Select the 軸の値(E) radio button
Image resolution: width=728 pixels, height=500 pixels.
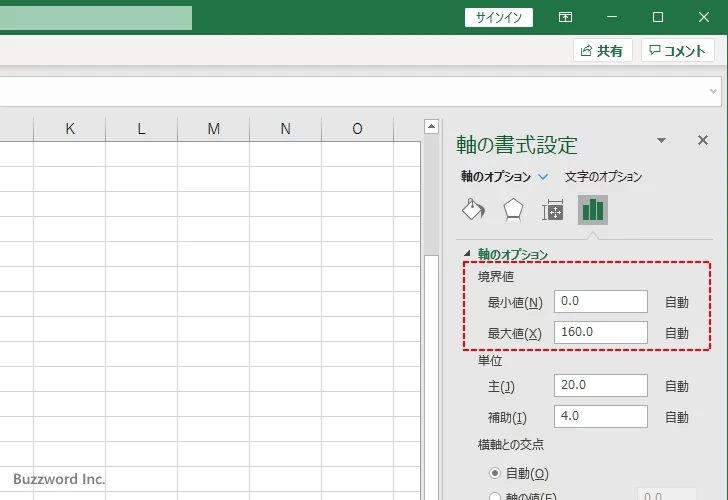point(495,496)
